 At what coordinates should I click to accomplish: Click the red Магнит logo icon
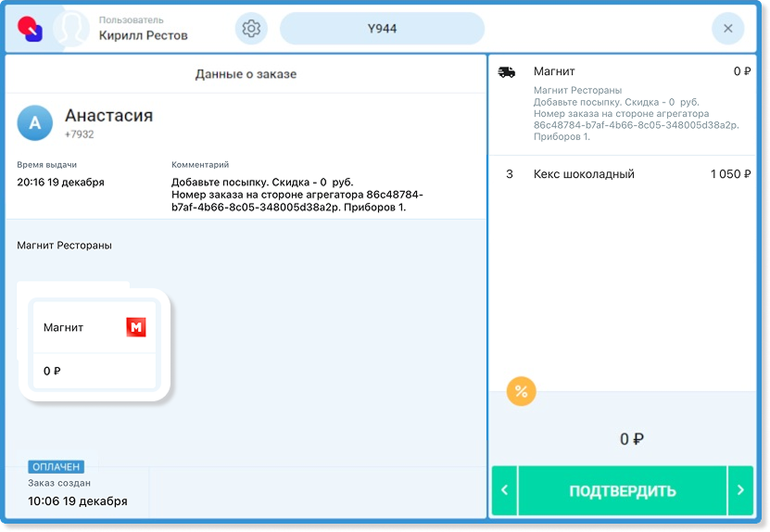click(136, 327)
